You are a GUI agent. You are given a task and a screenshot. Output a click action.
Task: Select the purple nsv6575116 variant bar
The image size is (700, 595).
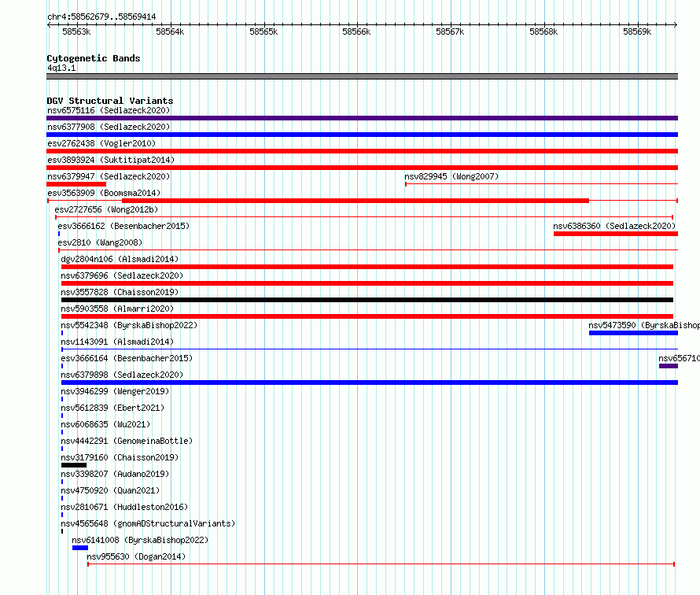pyautogui.click(x=362, y=118)
